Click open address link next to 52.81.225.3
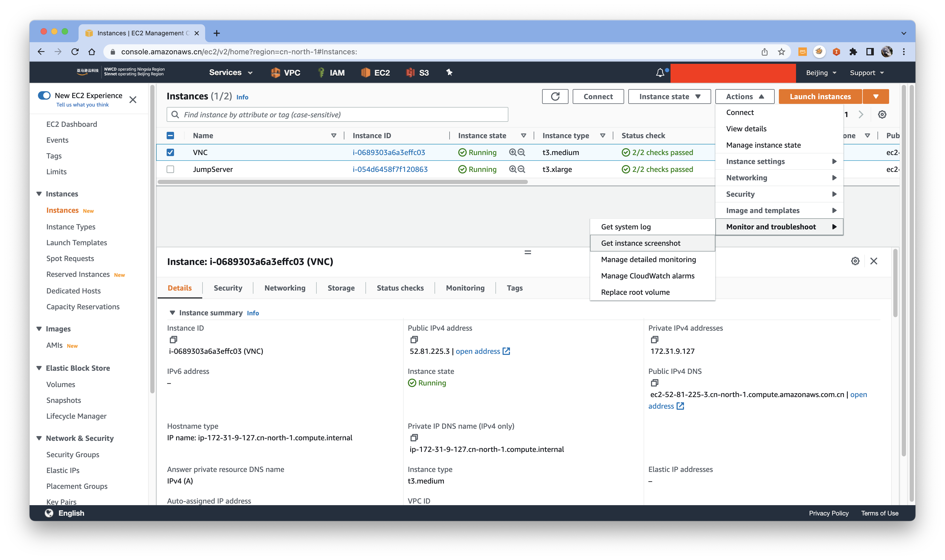The height and width of the screenshot is (560, 945). tap(483, 351)
